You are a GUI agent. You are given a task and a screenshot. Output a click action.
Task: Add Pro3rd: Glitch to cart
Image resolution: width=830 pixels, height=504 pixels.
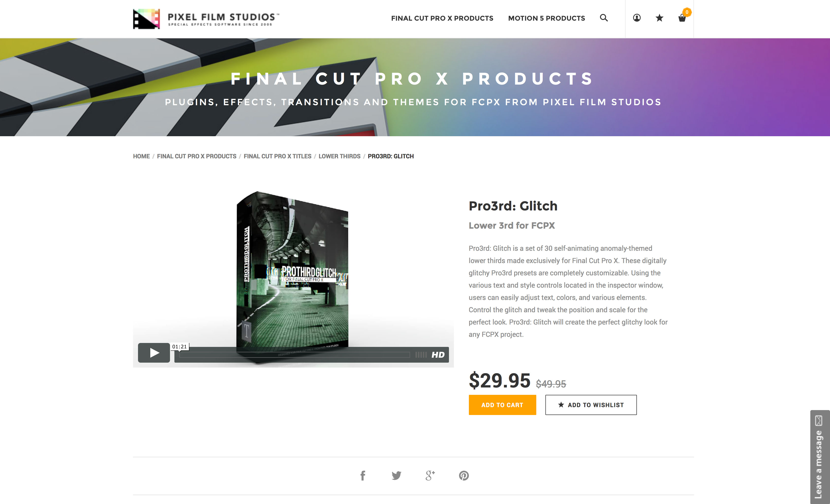click(502, 405)
